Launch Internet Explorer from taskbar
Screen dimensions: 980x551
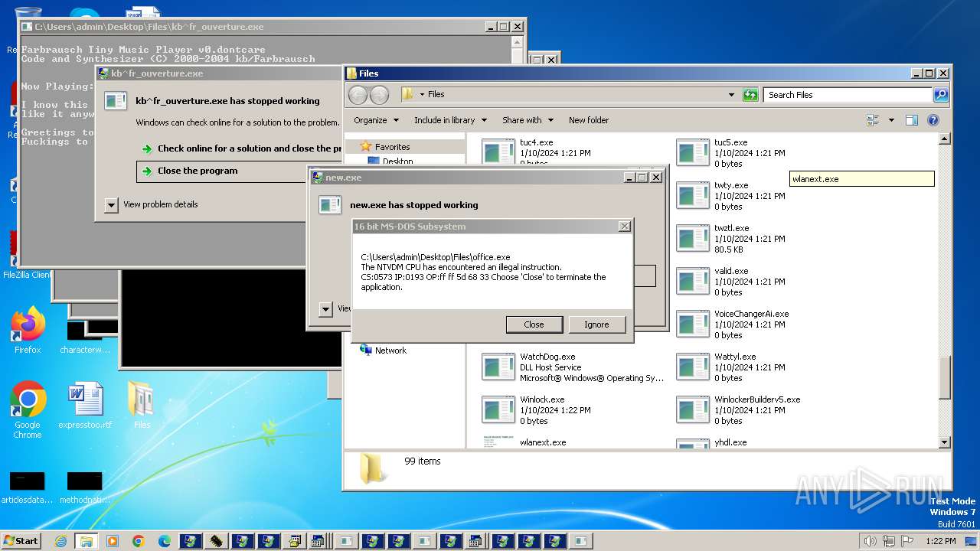[60, 540]
